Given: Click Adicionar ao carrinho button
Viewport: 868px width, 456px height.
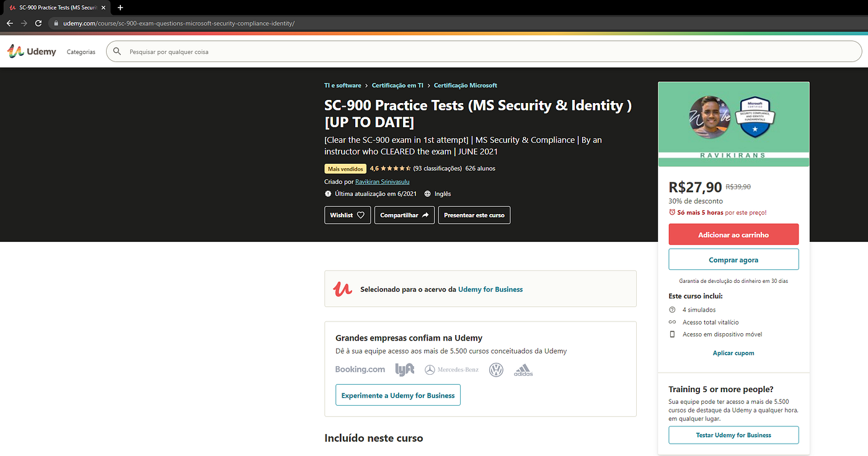Looking at the screenshot, I should pos(733,235).
